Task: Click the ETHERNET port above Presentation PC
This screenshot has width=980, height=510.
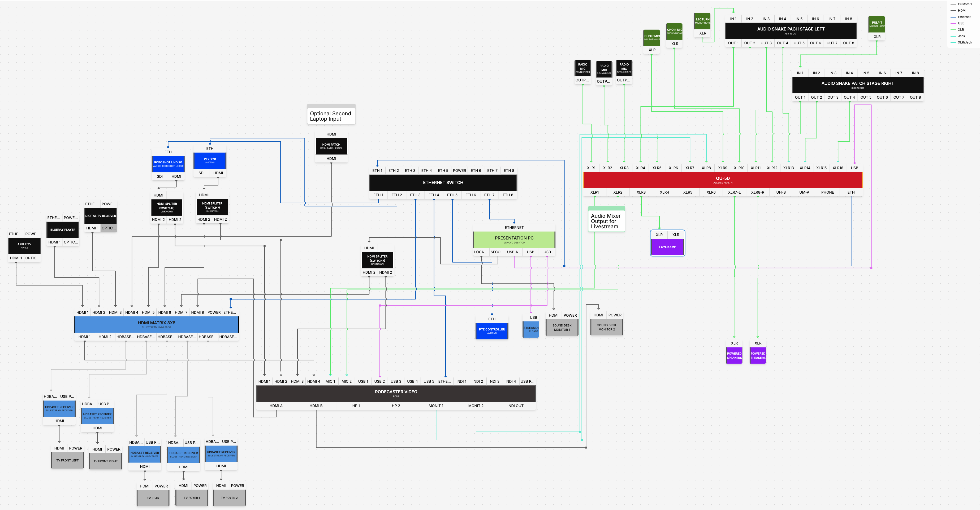Action: tap(514, 228)
